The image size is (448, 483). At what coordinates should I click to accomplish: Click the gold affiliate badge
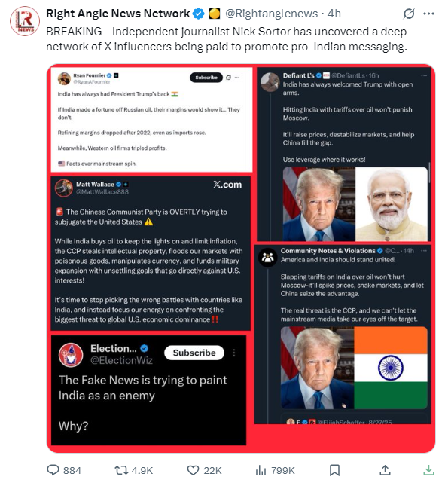[x=215, y=14]
